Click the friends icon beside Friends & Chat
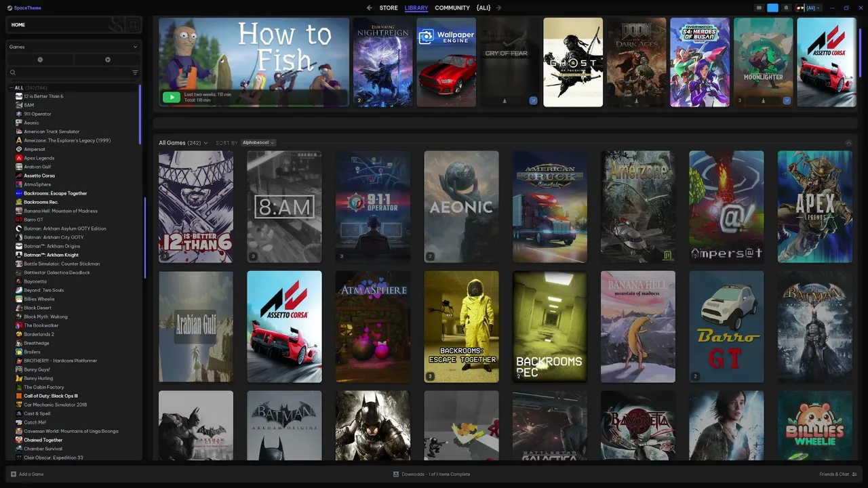Screen dimensions: 868x488 [x=854, y=474]
